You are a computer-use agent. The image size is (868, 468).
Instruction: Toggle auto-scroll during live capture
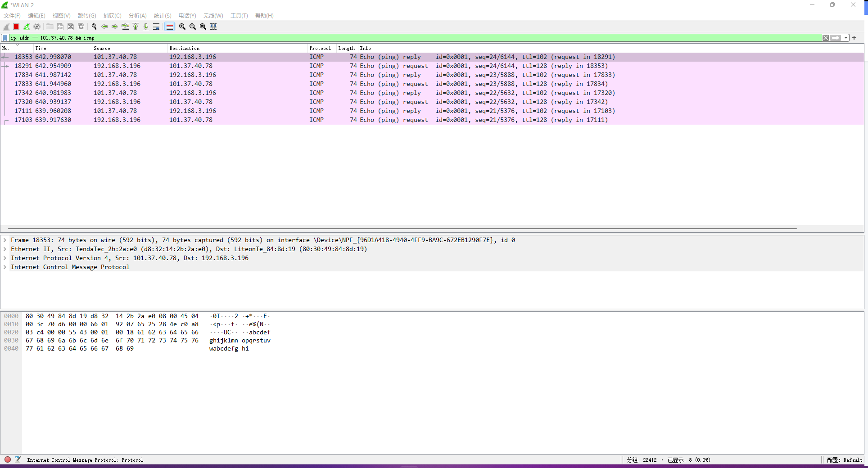pyautogui.click(x=156, y=27)
